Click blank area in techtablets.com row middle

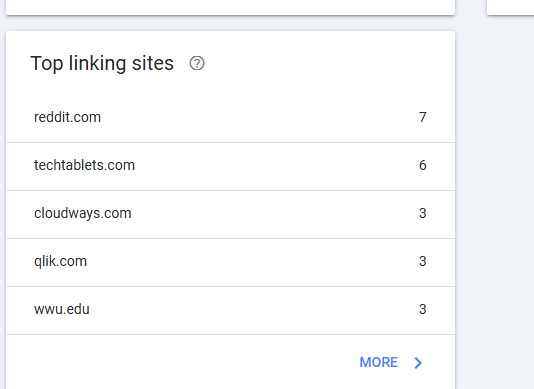272,167
